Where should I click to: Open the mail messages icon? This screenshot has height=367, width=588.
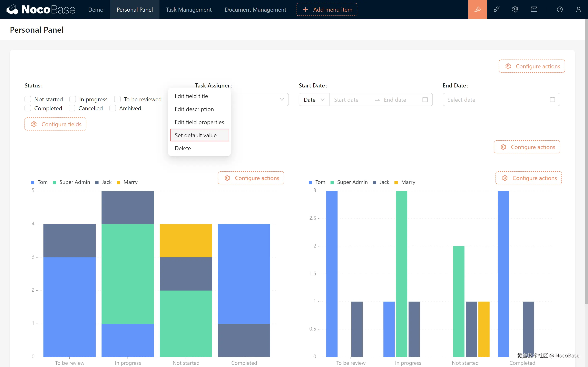[x=534, y=9]
